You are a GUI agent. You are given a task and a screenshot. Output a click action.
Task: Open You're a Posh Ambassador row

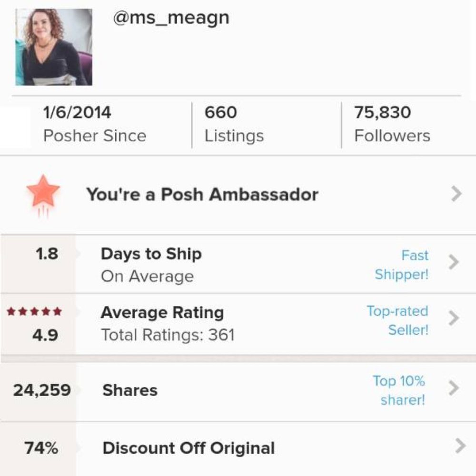pos(238,195)
